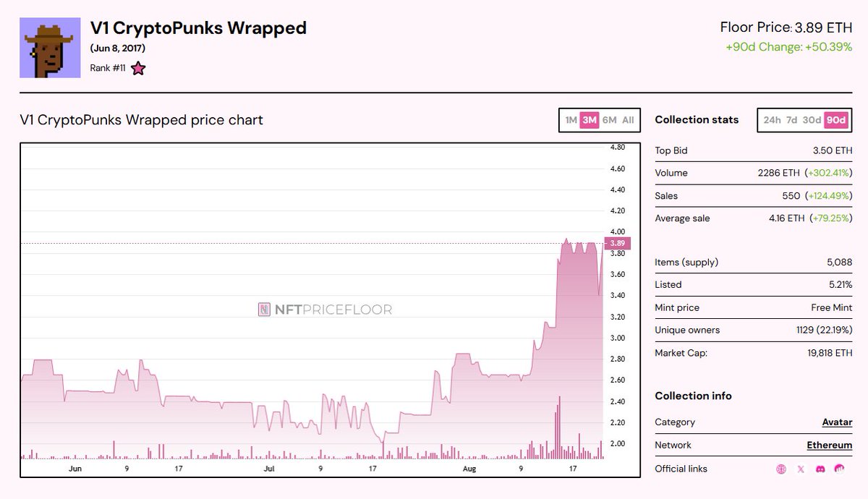The image size is (868, 499).
Task: Open the marketplace icon after the Discord icon
Action: (839, 469)
